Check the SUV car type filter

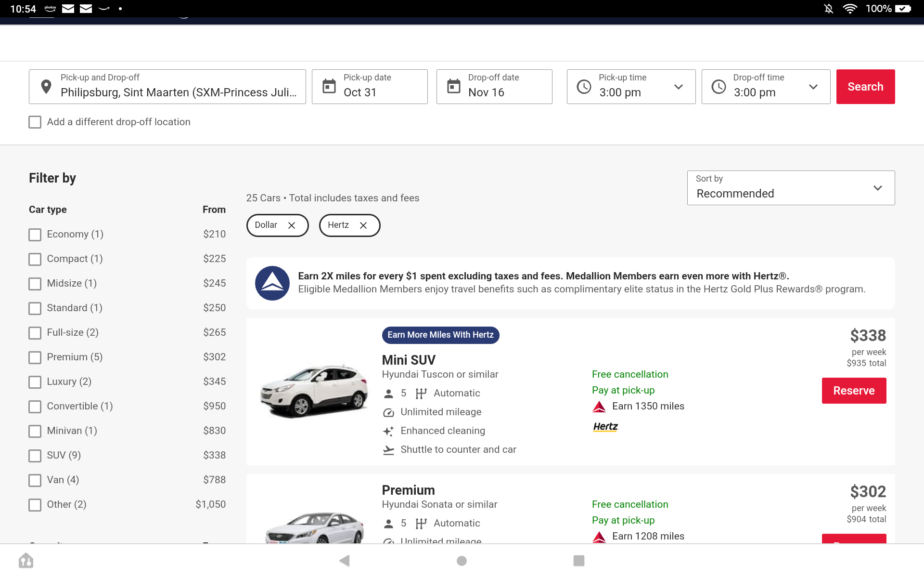click(x=35, y=456)
